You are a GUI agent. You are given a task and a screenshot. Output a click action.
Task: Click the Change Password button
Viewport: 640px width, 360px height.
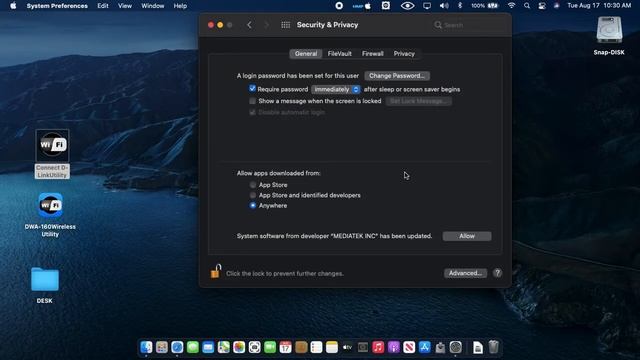[397, 76]
